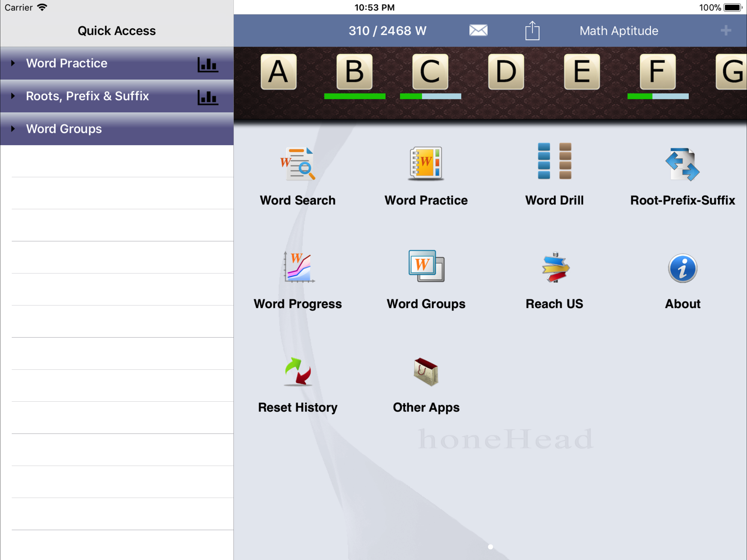Open the Word Search icon
This screenshot has height=560, width=747.
[x=297, y=164]
